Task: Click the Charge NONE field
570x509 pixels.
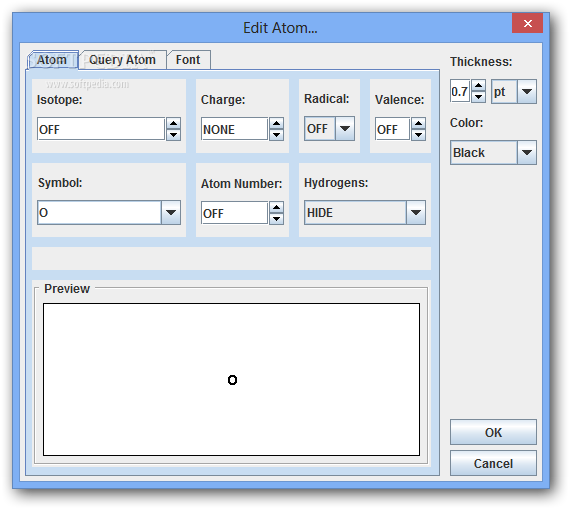Action: tap(234, 129)
